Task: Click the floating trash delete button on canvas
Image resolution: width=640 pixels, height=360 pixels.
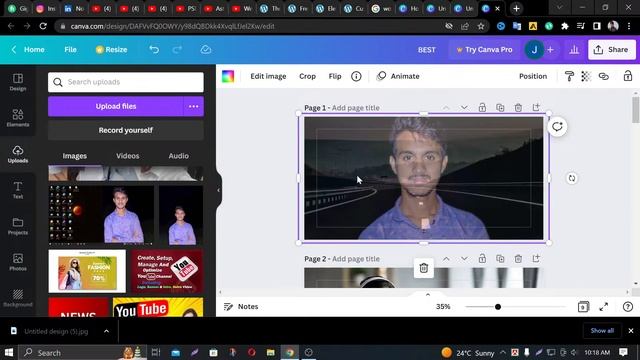Action: (424, 268)
